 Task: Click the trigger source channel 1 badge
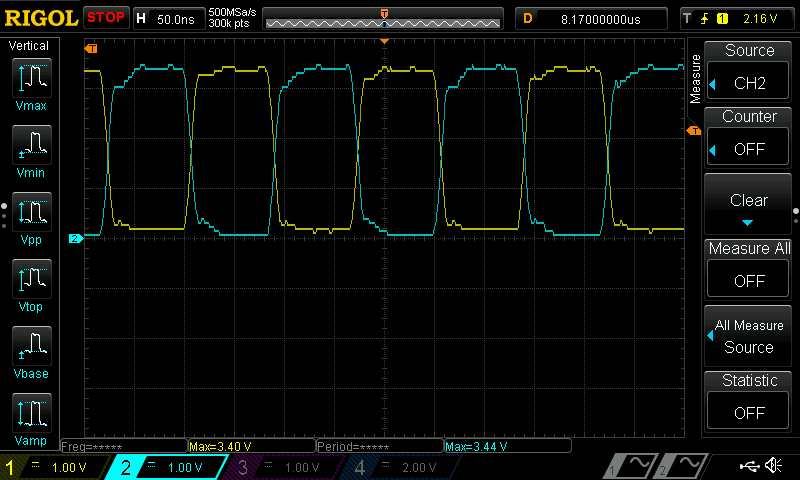[x=722, y=19]
